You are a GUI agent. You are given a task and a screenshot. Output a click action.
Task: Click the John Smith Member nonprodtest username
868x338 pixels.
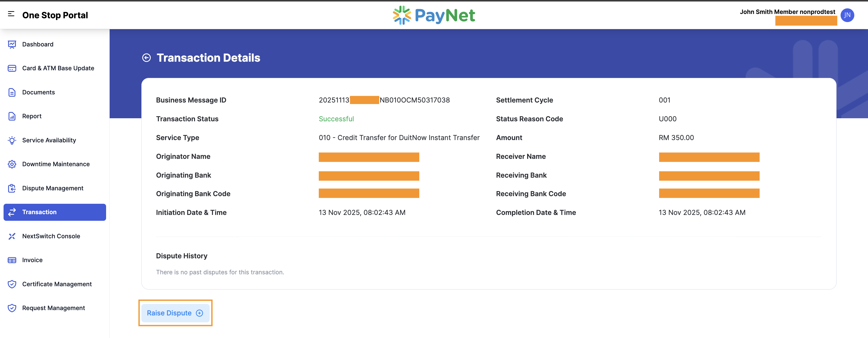787,12
